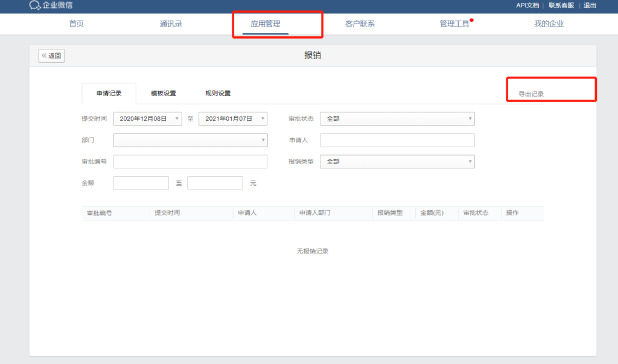Focus the minimum 金额 input field
Screen dimensions: 618x364
coord(141,183)
